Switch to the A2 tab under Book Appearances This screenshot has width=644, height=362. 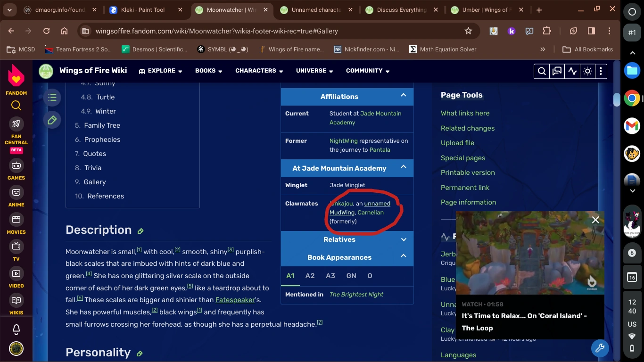(310, 276)
